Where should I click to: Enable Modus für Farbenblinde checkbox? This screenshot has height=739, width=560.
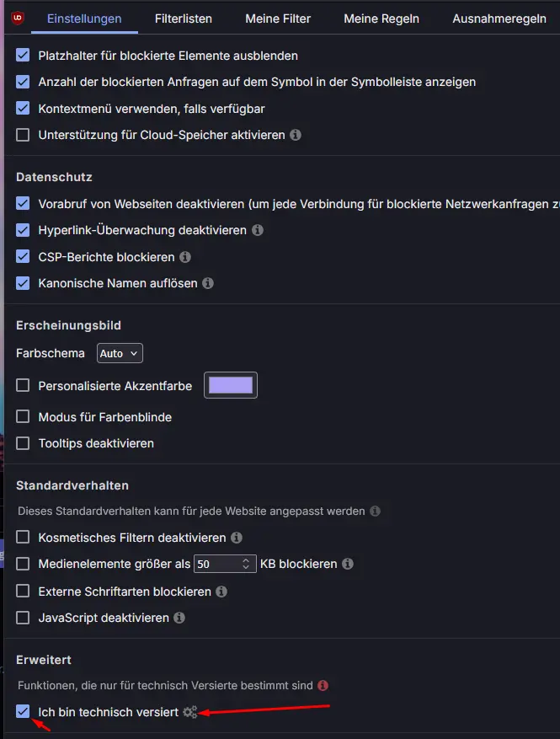(23, 416)
